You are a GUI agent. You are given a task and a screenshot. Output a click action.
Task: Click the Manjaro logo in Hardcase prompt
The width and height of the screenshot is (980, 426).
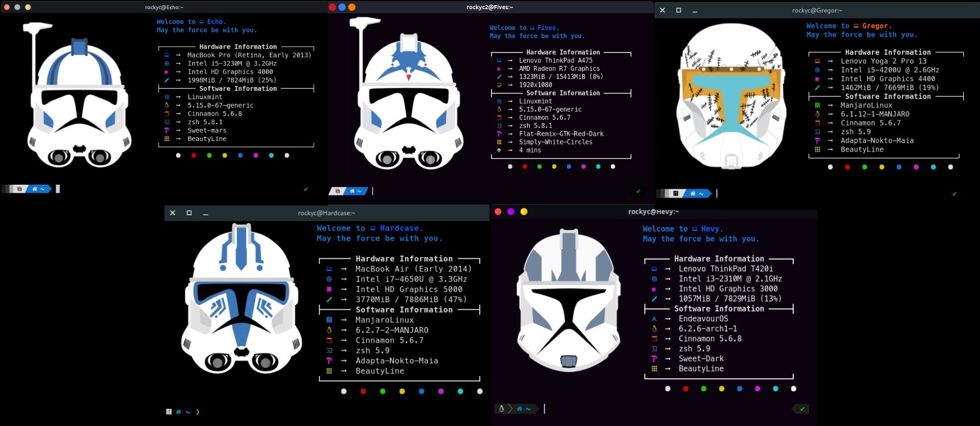pyautogui.click(x=168, y=412)
